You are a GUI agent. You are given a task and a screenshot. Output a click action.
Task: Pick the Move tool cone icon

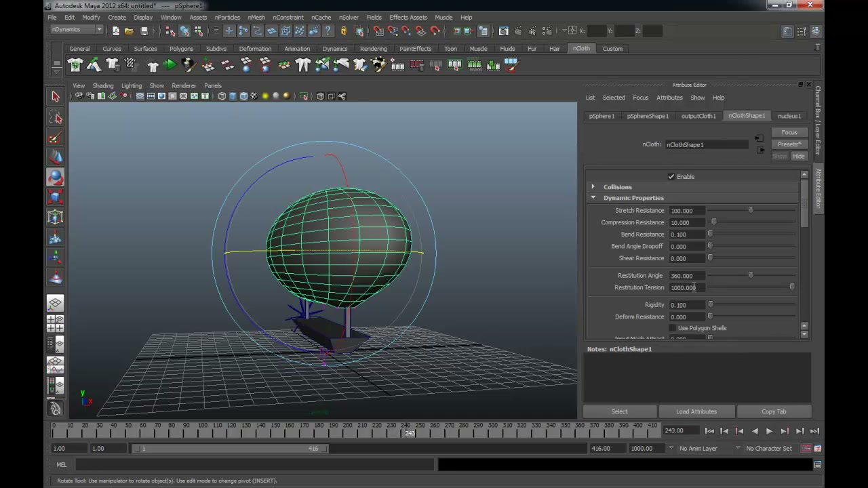(56, 157)
